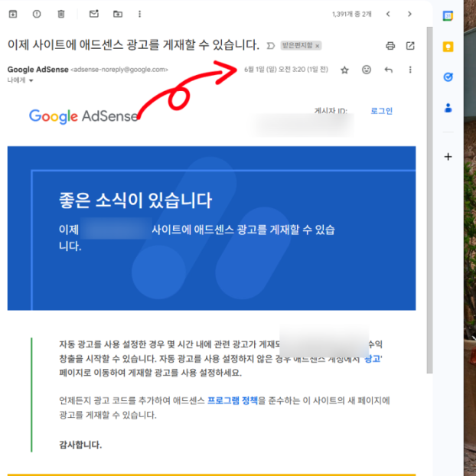Open more options in top toolbar
Image resolution: width=476 pixels, height=476 pixels.
click(139, 14)
